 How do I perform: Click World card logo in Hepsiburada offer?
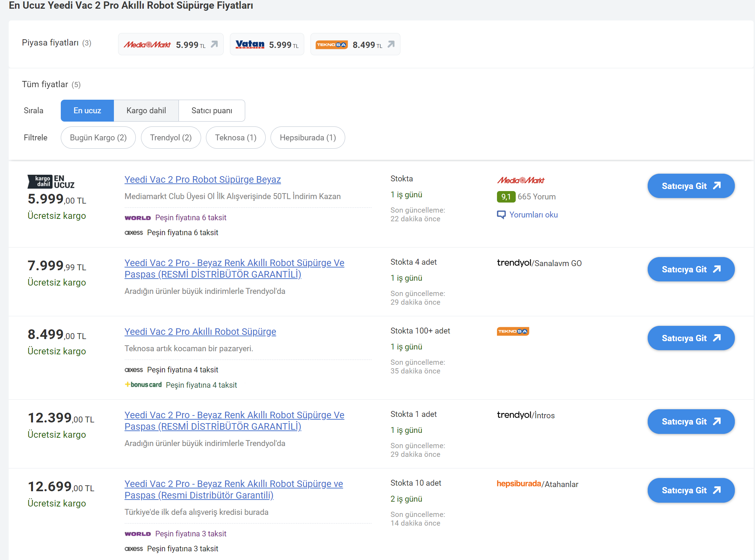138,534
